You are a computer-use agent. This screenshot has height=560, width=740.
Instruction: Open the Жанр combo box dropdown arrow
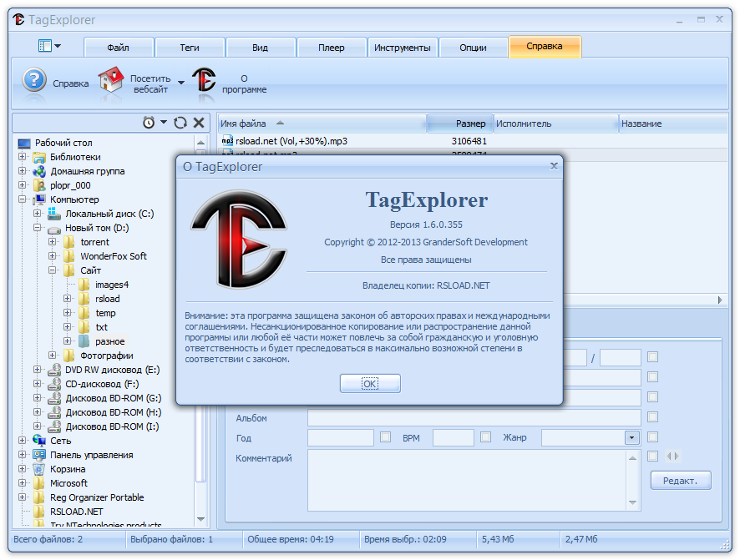coord(632,437)
